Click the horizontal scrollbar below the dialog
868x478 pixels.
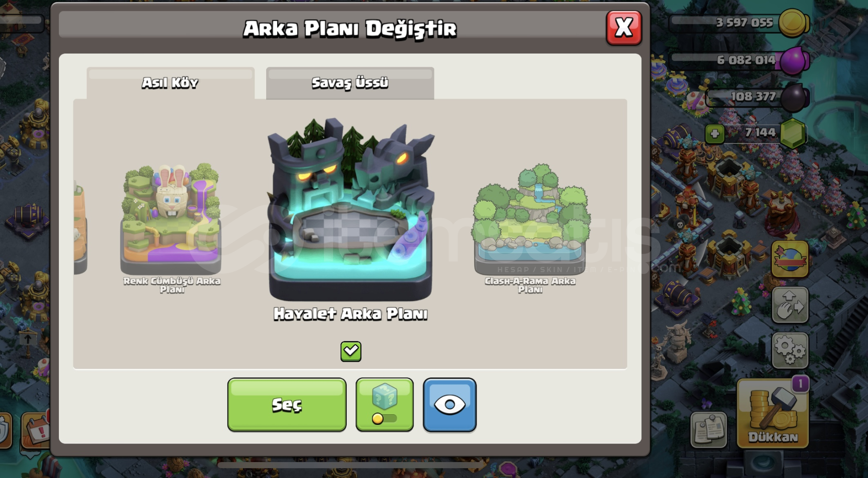click(352, 465)
